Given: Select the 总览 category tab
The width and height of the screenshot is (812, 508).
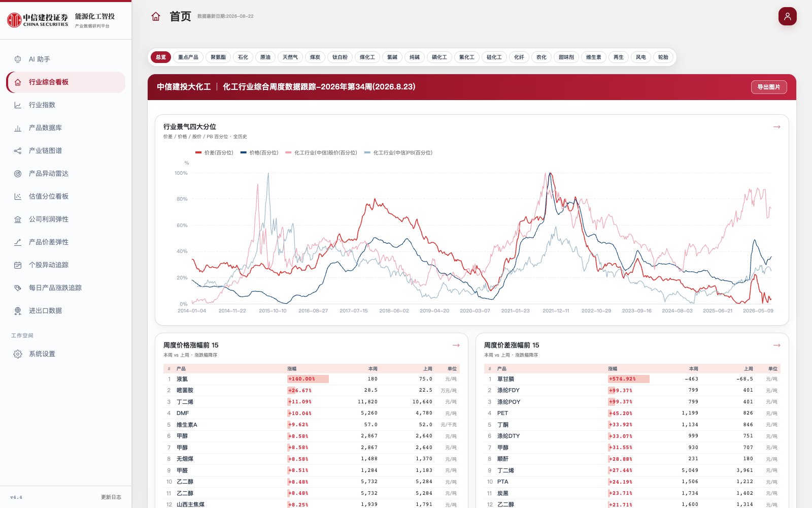Looking at the screenshot, I should 161,57.
